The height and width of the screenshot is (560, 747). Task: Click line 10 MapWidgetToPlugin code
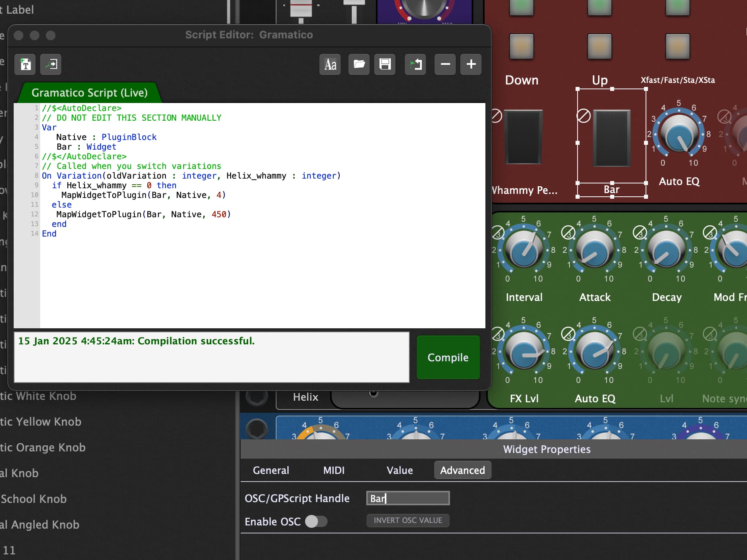coord(144,195)
